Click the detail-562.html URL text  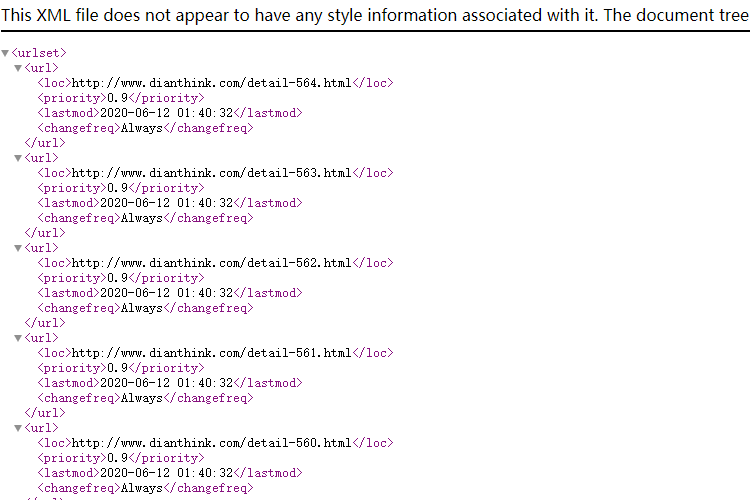click(211, 263)
